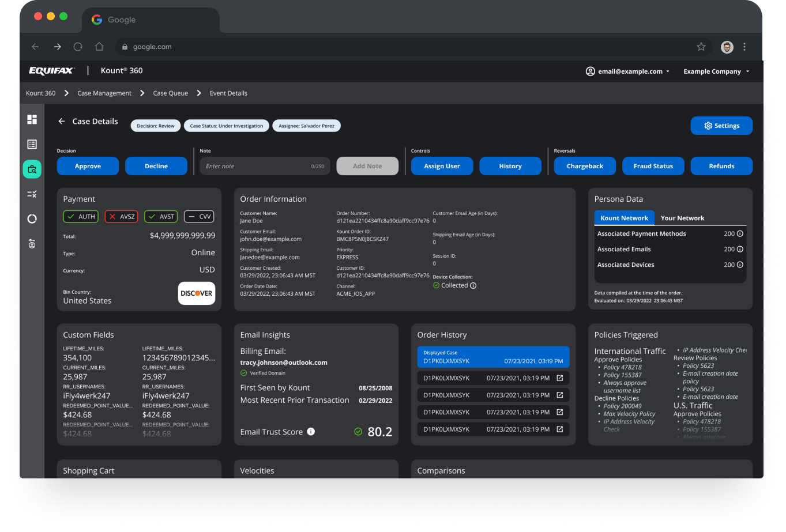The image size is (786, 532).
Task: Click Assignee: Salvador Perez chip
Action: click(306, 126)
